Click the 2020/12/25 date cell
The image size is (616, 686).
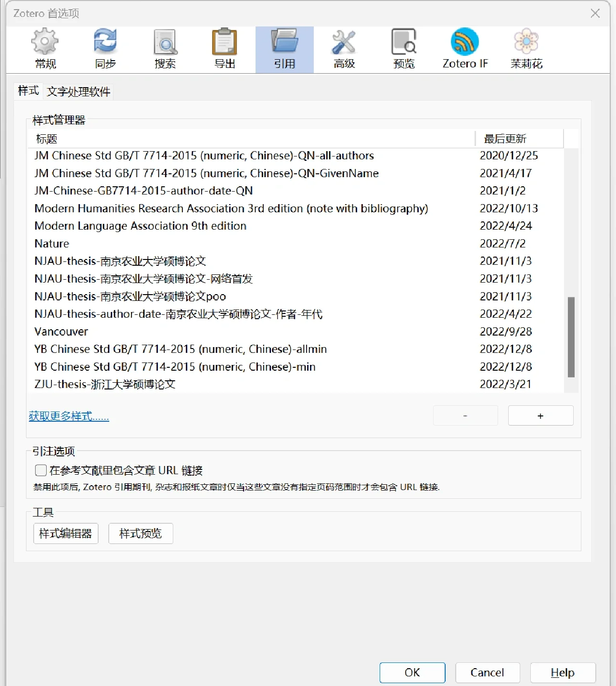pyautogui.click(x=509, y=155)
